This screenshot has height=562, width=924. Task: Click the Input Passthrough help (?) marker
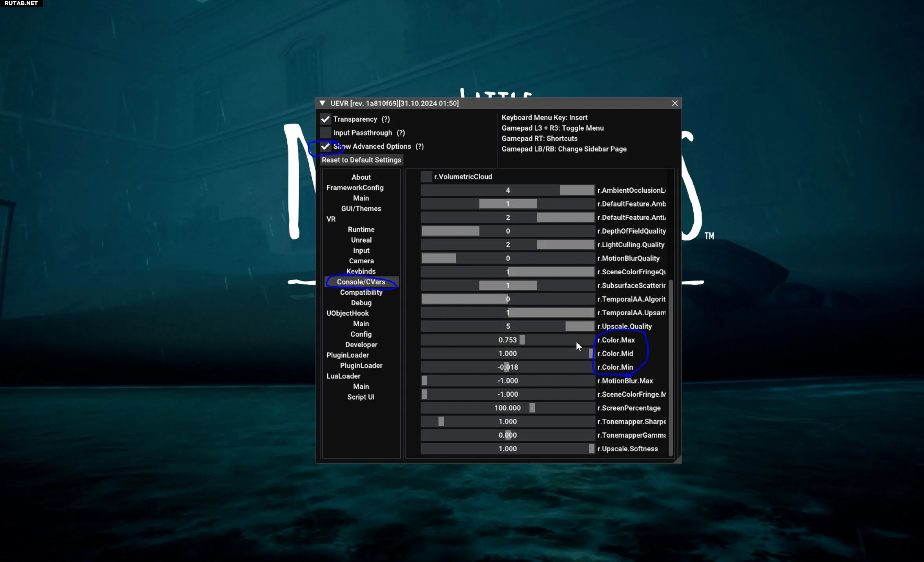(401, 133)
